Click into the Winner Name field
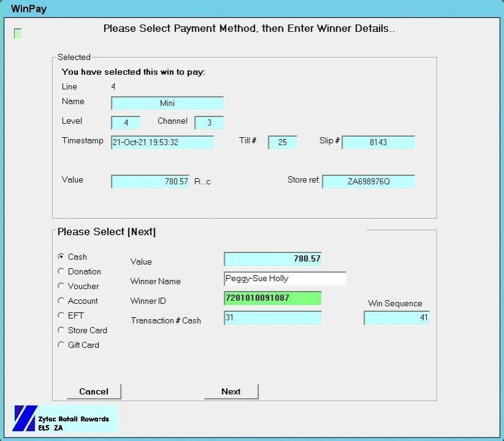504x441 pixels. click(x=285, y=279)
